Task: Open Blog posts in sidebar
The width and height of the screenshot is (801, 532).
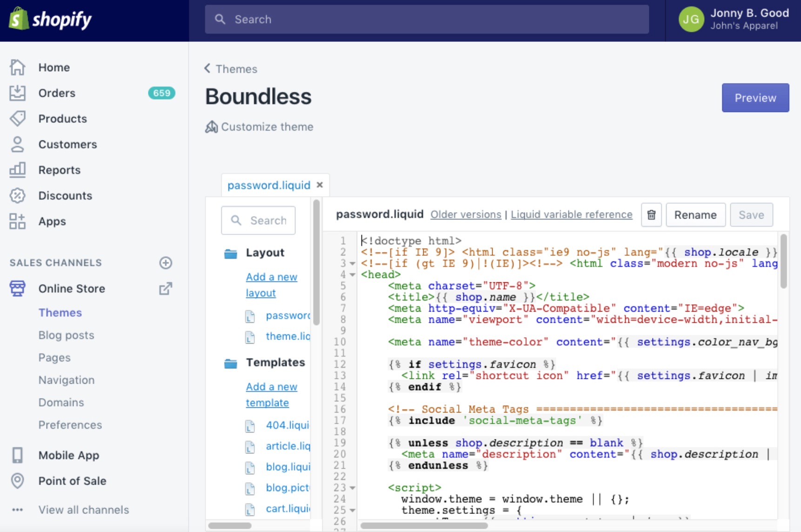Action: click(x=66, y=335)
